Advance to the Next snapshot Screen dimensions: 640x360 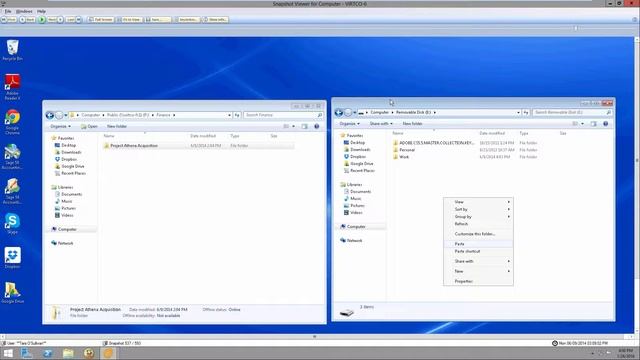point(55,20)
